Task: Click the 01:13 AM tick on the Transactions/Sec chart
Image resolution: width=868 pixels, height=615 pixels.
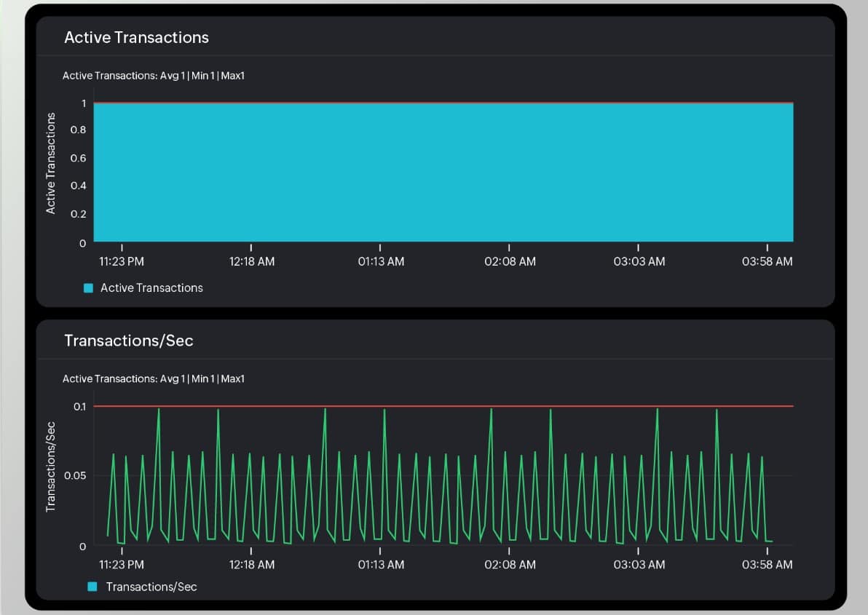Action: tap(381, 565)
